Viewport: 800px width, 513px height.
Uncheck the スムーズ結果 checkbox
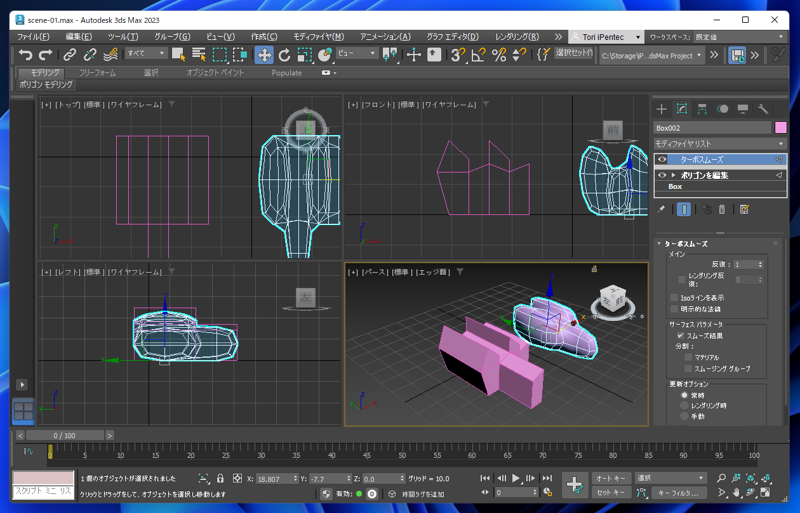point(680,335)
